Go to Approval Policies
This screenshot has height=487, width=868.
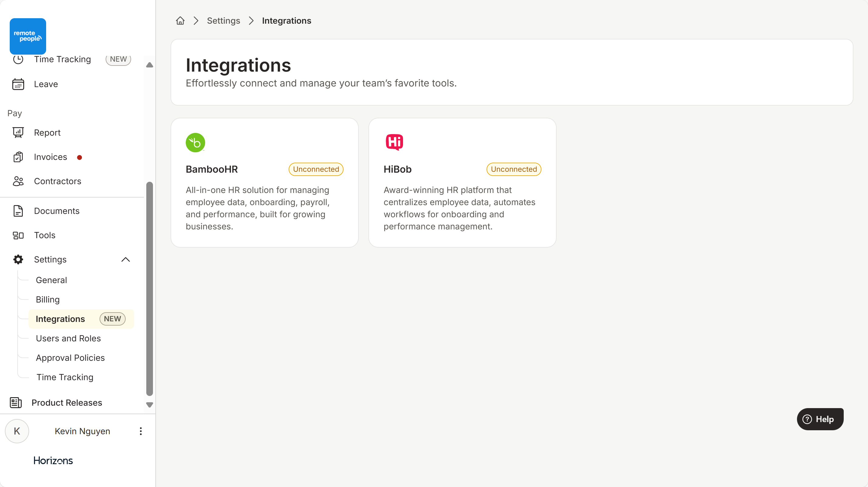70,358
